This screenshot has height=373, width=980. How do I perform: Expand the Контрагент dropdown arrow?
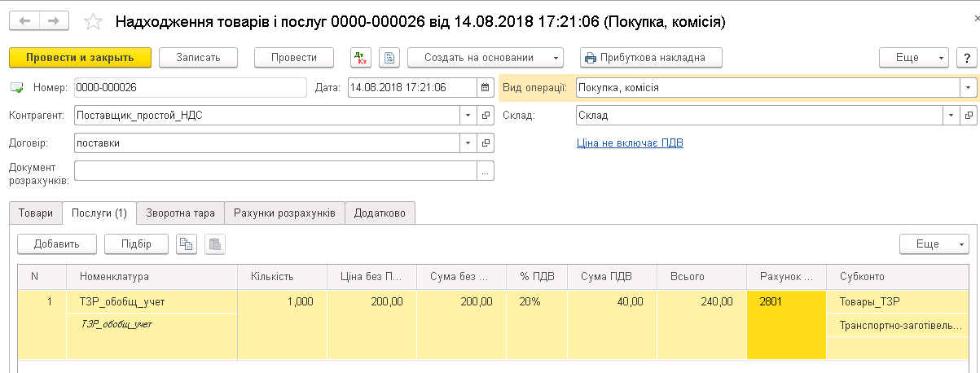coord(468,116)
